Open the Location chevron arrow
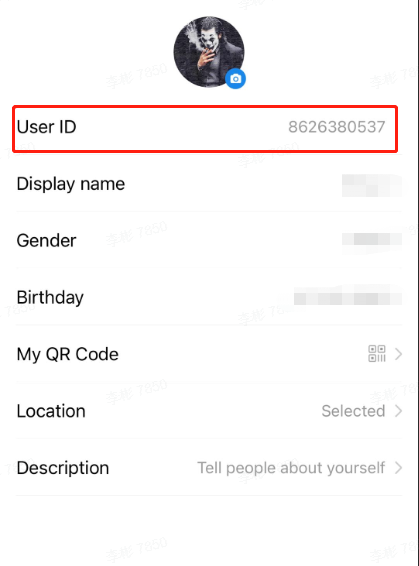This screenshot has height=566, width=419. (x=398, y=411)
